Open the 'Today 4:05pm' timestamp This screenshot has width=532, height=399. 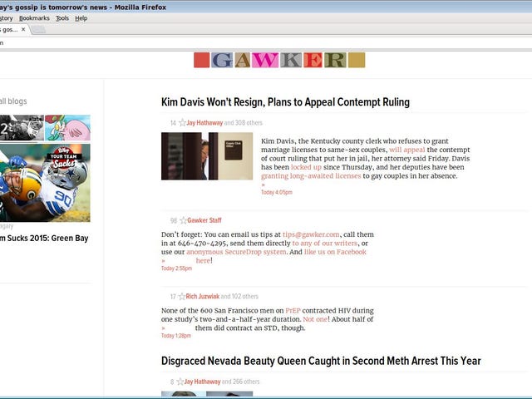coord(277,192)
